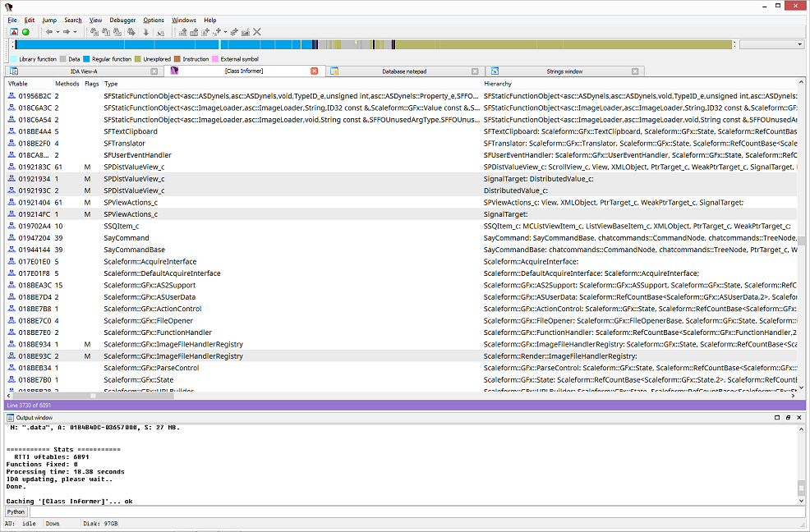The height and width of the screenshot is (532, 810).
Task: Select the Scaleform::GFx::FileOpener row
Action: (x=402, y=320)
